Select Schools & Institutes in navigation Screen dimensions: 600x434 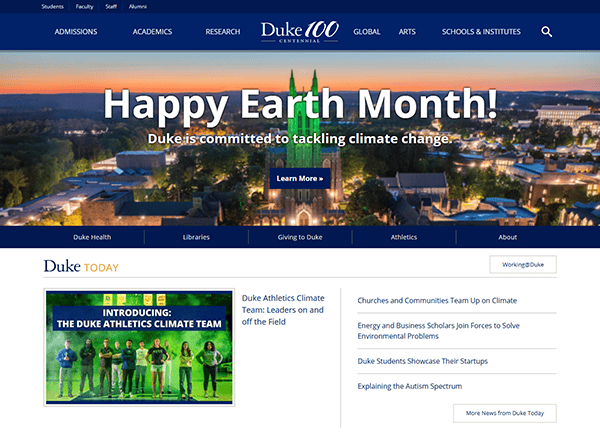pyautogui.click(x=481, y=32)
